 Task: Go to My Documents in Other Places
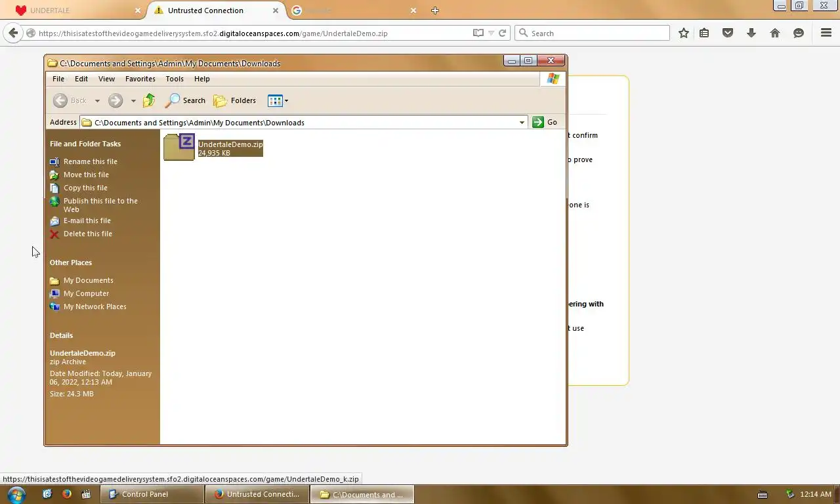click(89, 280)
